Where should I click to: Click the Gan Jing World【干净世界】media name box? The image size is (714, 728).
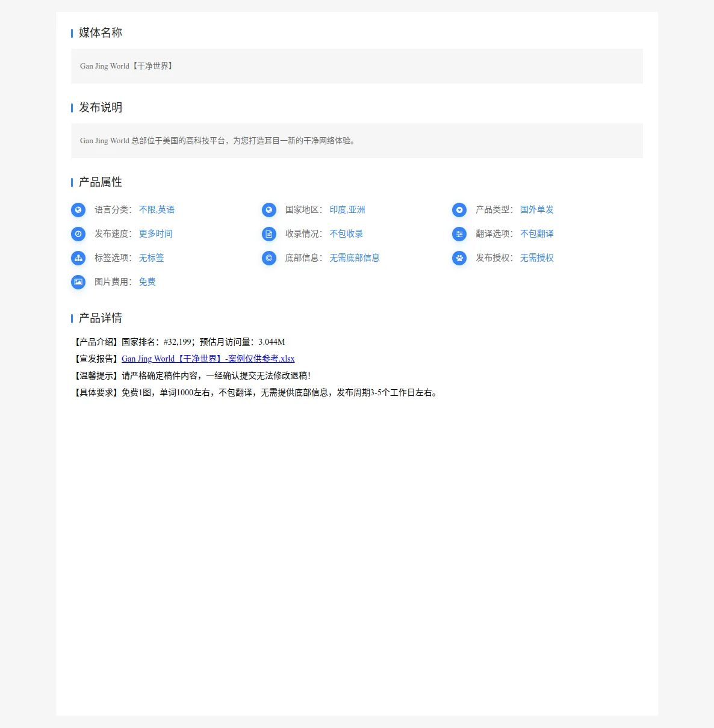(357, 66)
